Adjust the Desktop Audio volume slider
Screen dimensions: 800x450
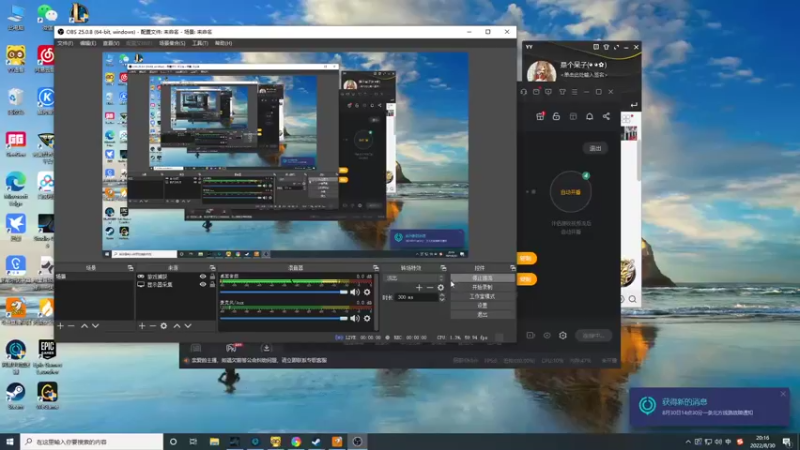[284, 292]
